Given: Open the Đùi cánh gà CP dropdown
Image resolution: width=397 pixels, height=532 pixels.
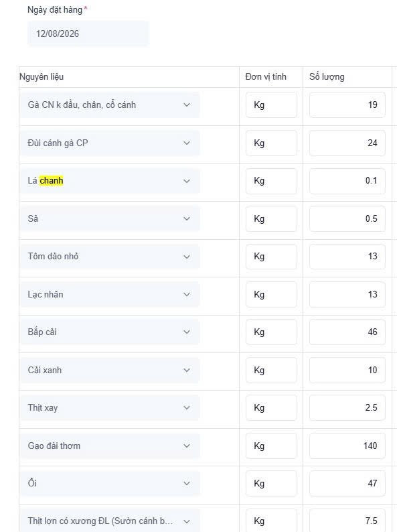Looking at the screenshot, I should [110, 143].
